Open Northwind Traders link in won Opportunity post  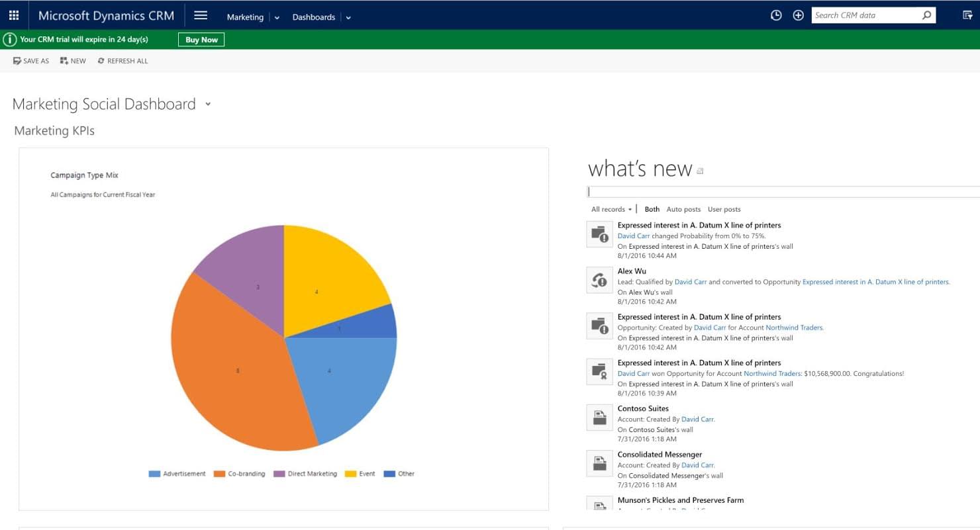[773, 373]
